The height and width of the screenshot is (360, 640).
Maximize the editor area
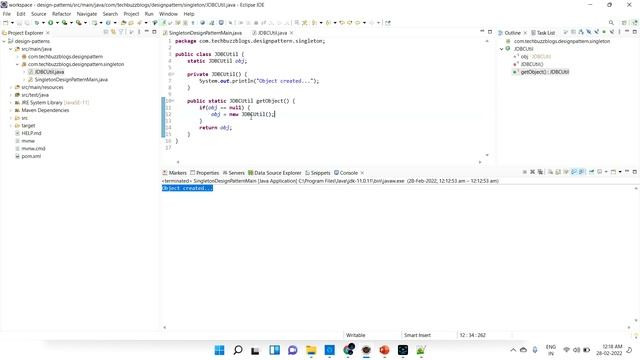tap(490, 32)
